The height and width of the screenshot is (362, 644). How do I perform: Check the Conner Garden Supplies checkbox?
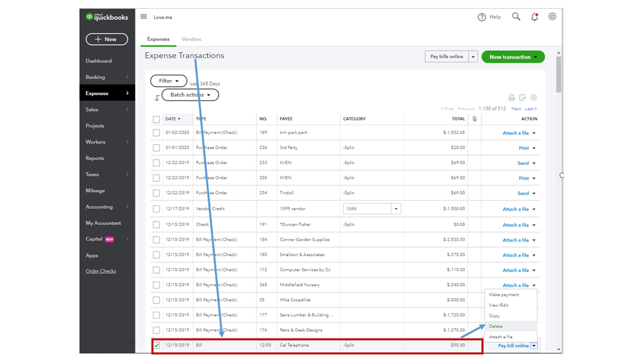tap(156, 240)
